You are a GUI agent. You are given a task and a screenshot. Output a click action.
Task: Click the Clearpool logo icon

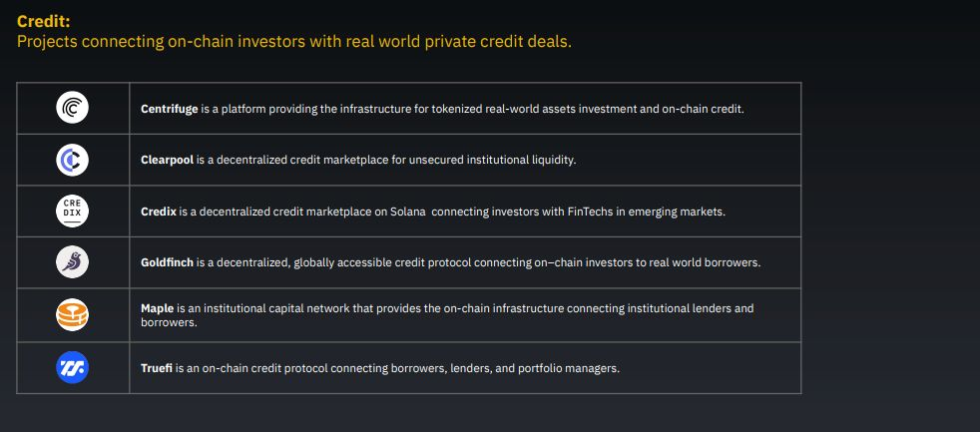click(x=73, y=160)
